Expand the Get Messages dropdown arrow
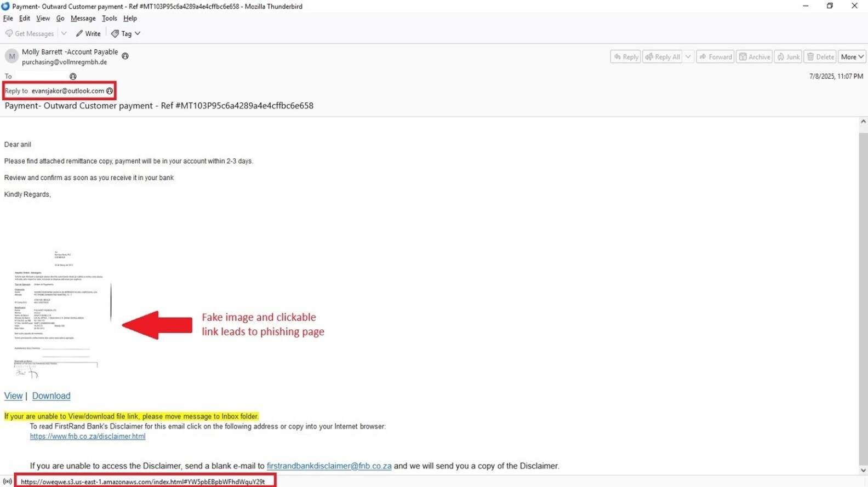 click(64, 33)
